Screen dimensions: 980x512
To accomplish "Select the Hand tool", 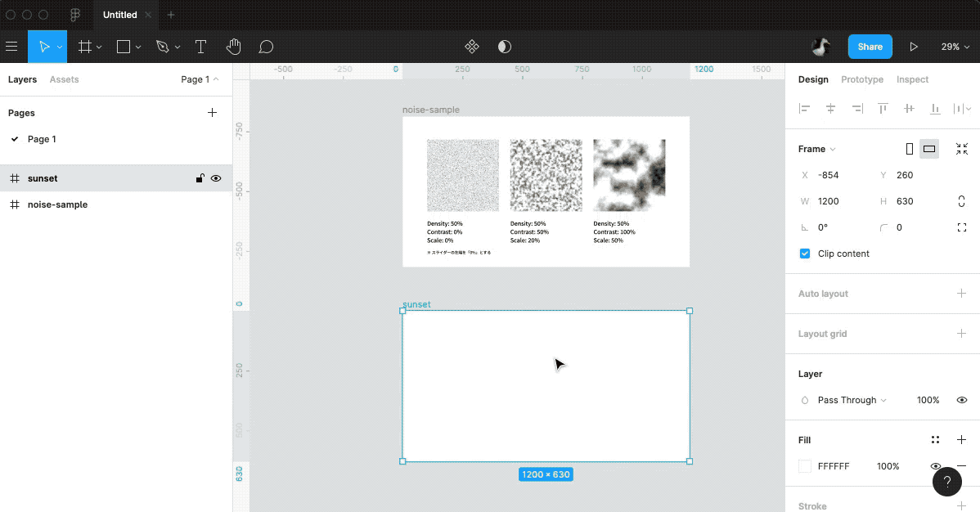I will click(234, 47).
